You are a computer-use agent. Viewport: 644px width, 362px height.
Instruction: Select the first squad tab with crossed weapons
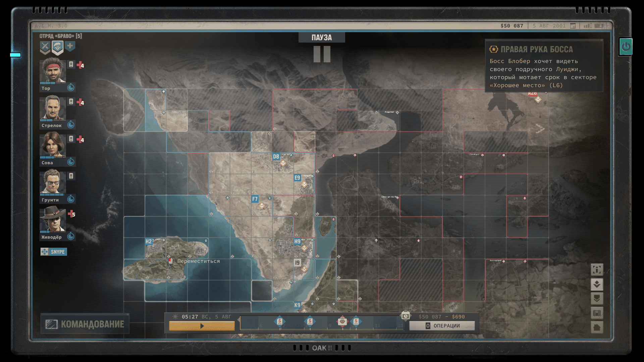click(x=45, y=47)
